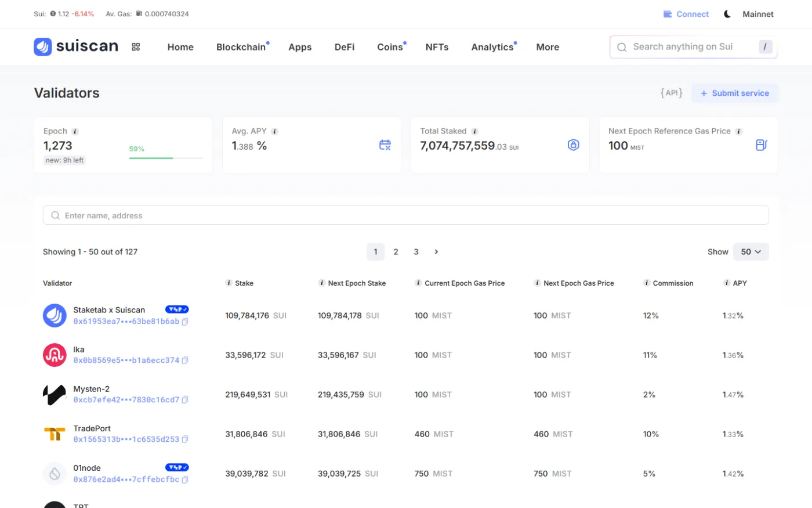Open the NFTs menu
The height and width of the screenshot is (508, 812).
click(437, 47)
